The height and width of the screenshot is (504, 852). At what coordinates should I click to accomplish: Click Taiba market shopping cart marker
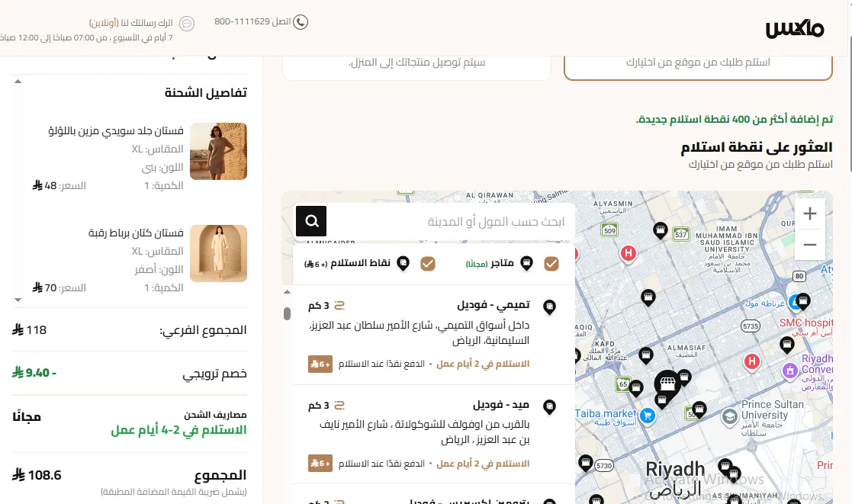(x=647, y=416)
